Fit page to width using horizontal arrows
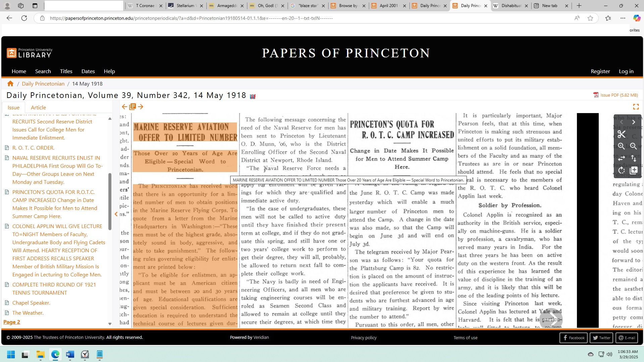The image size is (644, 362). [621, 158]
